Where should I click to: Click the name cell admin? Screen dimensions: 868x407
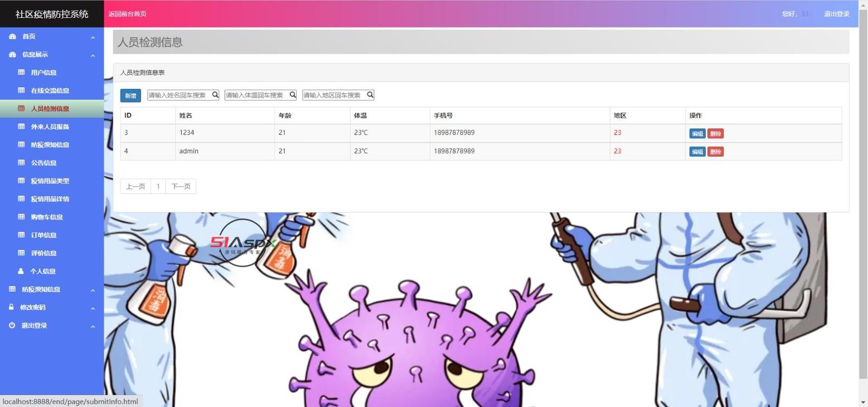click(189, 151)
